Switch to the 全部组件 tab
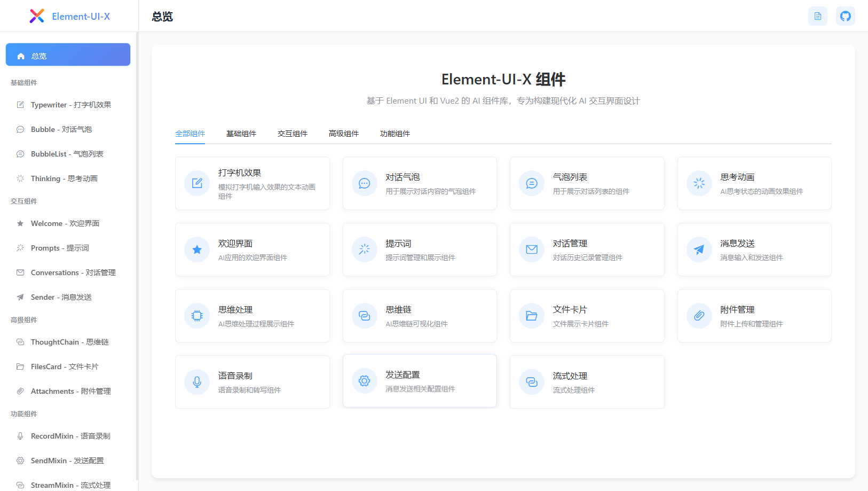868x491 pixels. 190,134
